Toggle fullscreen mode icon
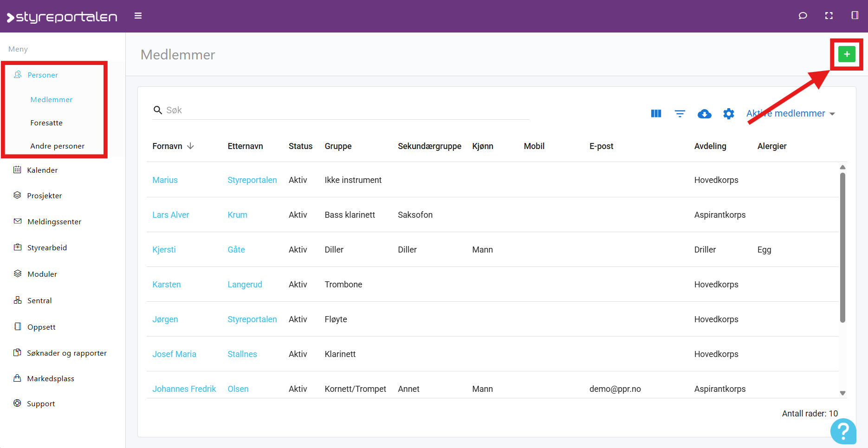The width and height of the screenshot is (868, 448). [829, 16]
